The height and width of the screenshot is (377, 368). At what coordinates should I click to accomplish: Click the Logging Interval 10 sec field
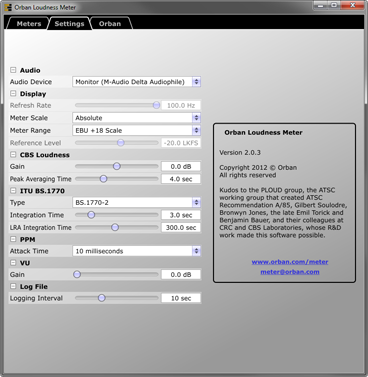181,298
